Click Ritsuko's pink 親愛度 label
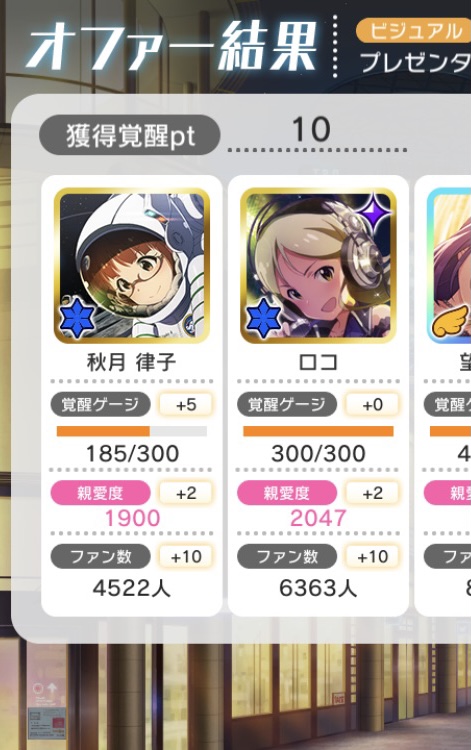Screen dimensions: 471x750 point(100,493)
